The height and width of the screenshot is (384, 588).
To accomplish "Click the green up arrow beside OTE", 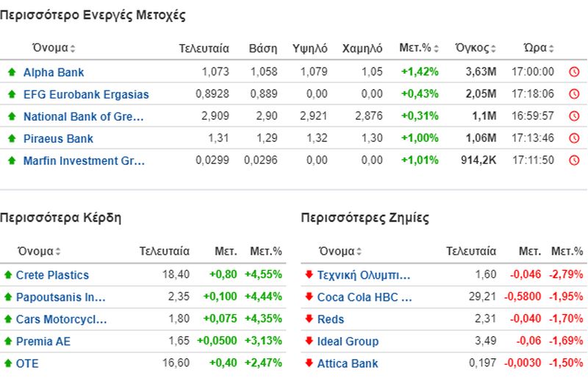I will tap(8, 363).
